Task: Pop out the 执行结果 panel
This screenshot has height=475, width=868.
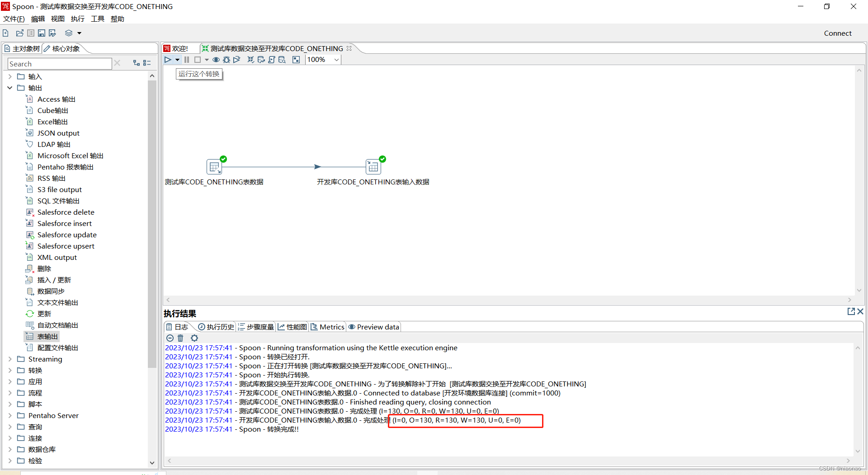Action: (x=851, y=311)
